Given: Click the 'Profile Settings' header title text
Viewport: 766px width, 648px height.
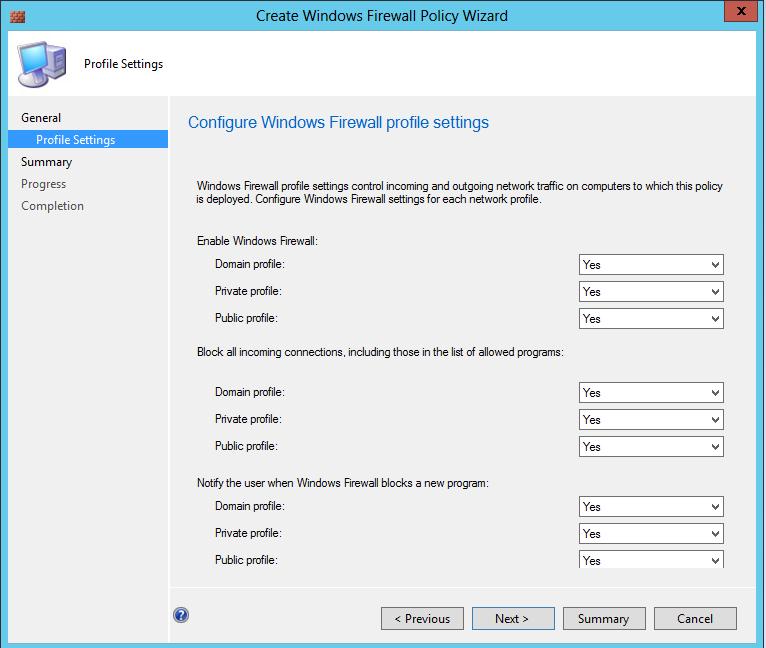Looking at the screenshot, I should 124,64.
